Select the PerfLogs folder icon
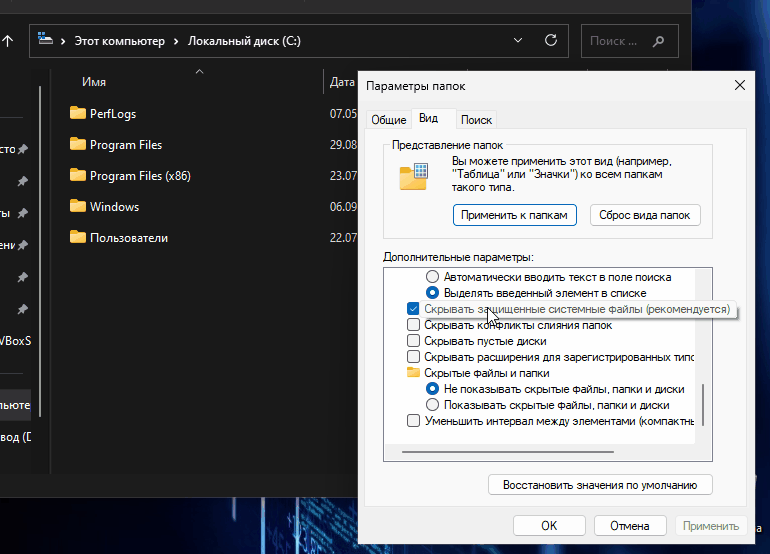This screenshot has width=770, height=554. (78, 113)
